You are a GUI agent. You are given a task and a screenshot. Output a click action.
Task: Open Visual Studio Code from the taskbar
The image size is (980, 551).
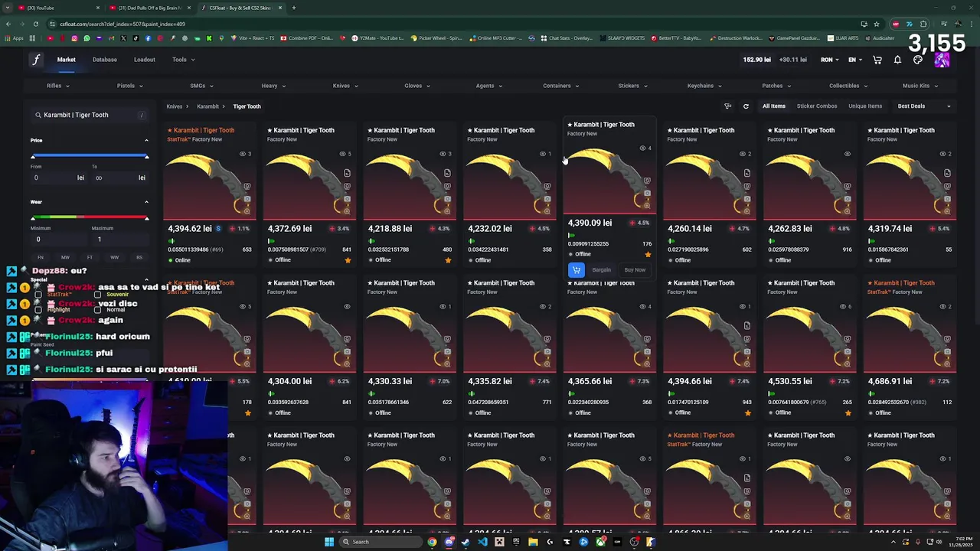482,542
